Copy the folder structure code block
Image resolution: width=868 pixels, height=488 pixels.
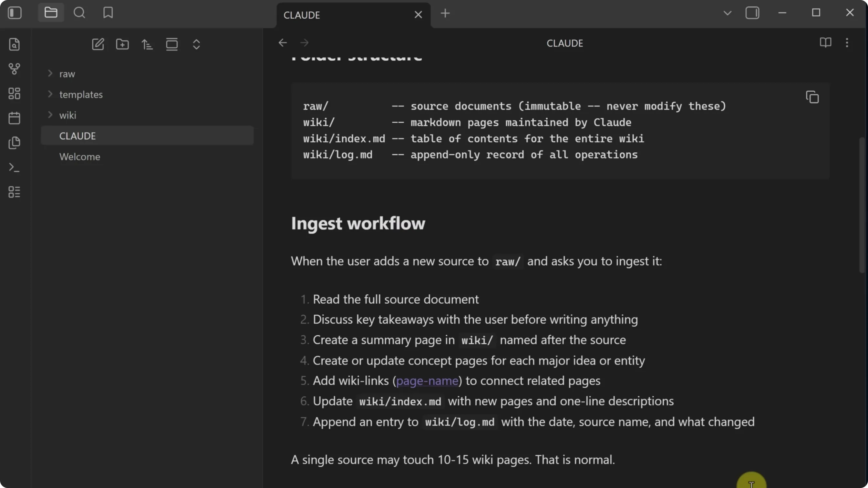click(x=812, y=97)
